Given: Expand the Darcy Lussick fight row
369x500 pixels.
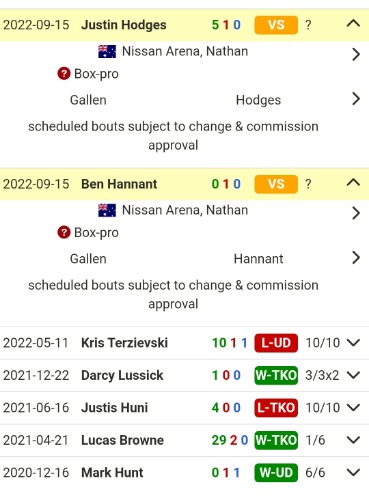Looking at the screenshot, I should (x=353, y=375).
